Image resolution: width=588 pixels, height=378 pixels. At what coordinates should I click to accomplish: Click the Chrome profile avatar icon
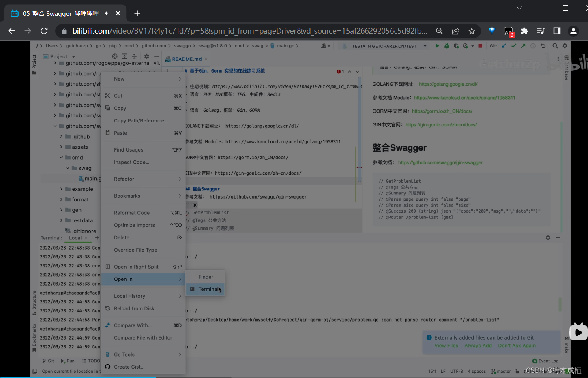(573, 31)
